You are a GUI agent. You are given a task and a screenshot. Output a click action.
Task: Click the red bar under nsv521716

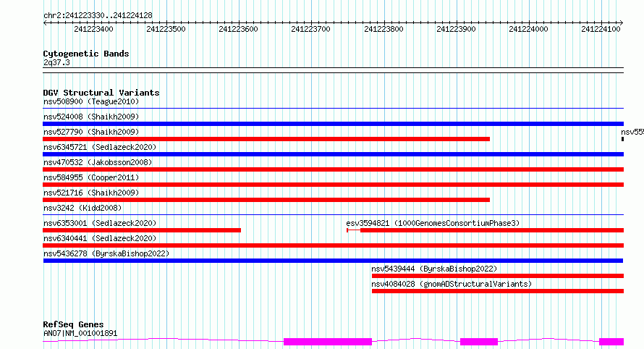(x=266, y=200)
